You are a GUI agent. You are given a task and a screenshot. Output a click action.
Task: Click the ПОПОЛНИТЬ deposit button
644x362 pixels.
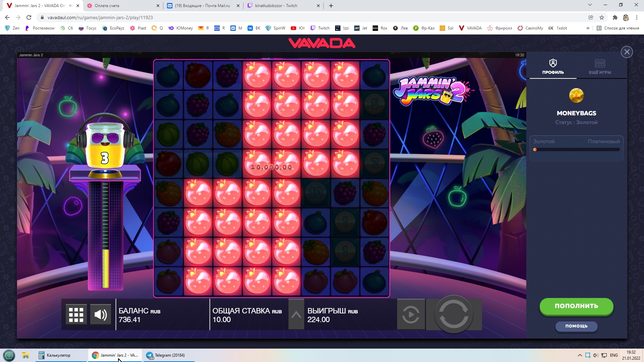coord(576,306)
